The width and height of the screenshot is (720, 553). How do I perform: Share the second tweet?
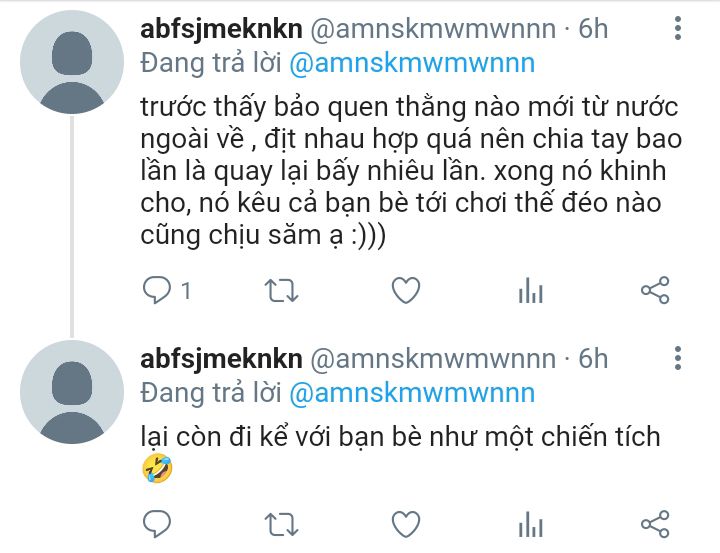click(655, 524)
